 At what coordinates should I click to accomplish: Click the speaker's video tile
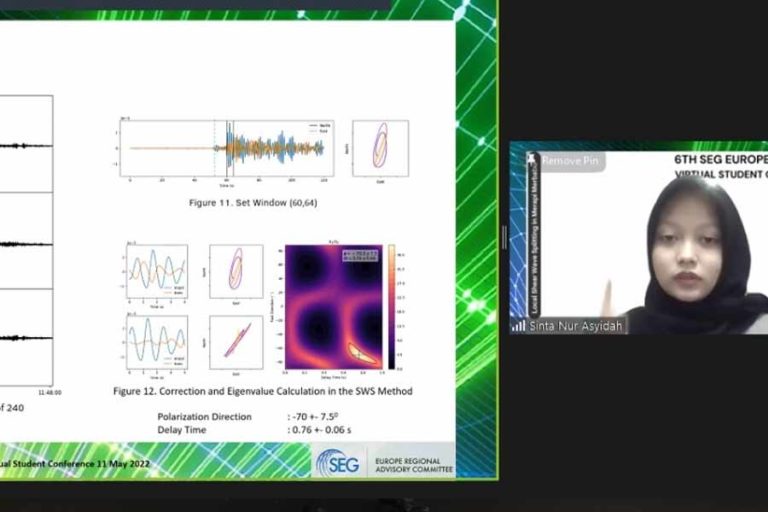click(x=639, y=238)
